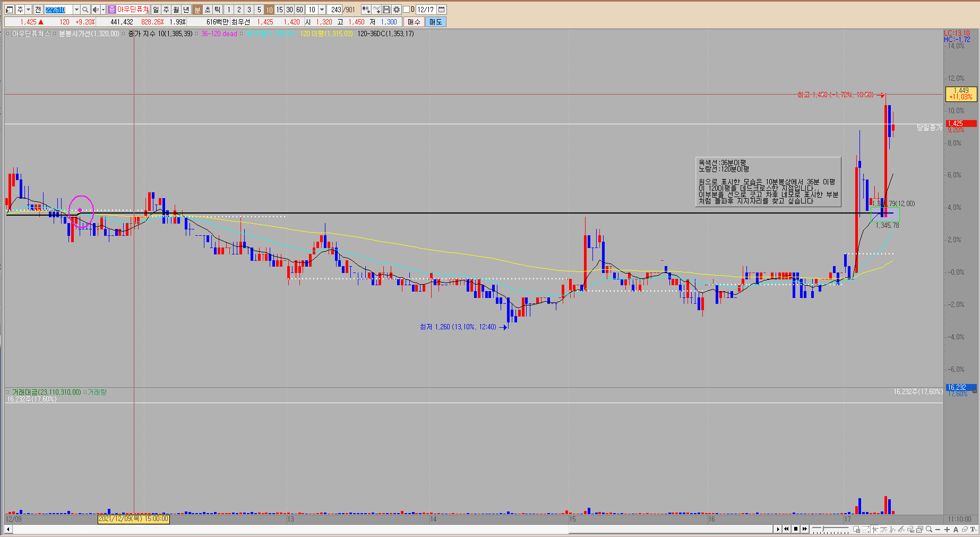The image size is (980, 537).
Task: Expand the stock code dropdown arrow
Action: [x=76, y=10]
